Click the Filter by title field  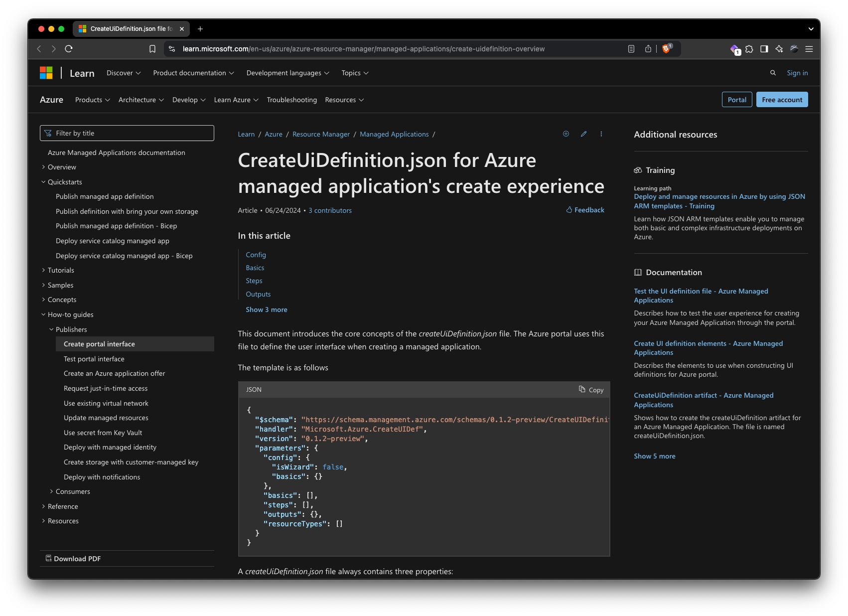tap(127, 133)
